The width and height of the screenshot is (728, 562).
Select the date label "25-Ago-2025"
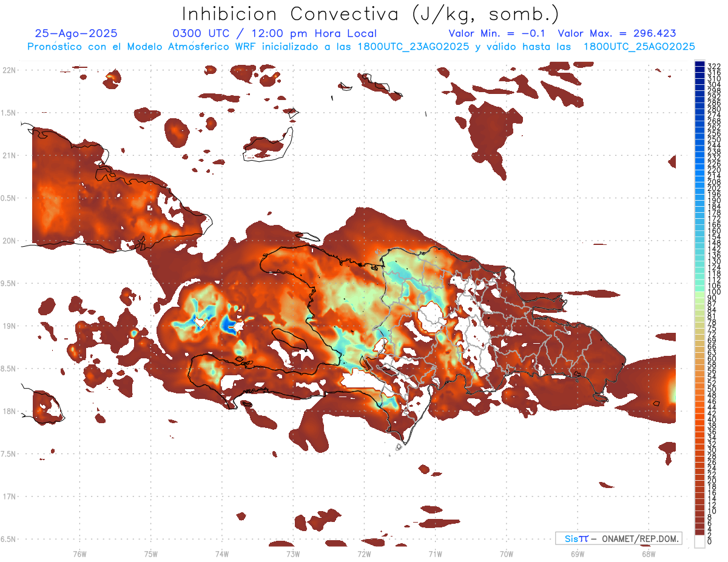[x=76, y=34]
